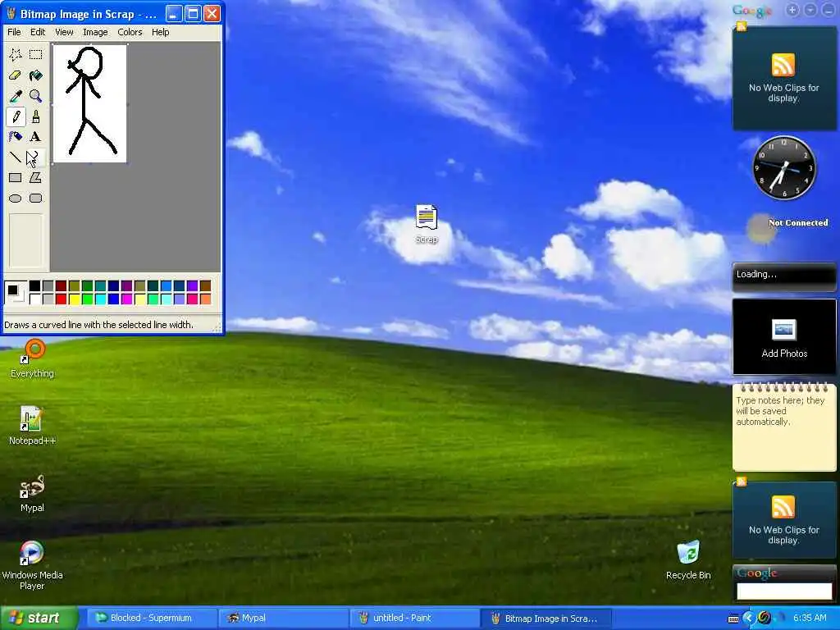Screen dimensions: 840x630
Task: Click the foreground/background color indicator box
Action: click(x=15, y=293)
